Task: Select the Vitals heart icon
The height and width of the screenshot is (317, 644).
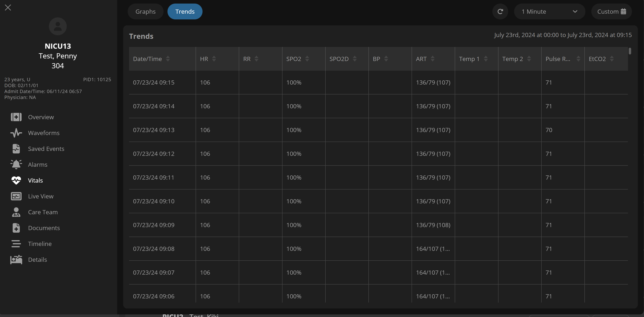Action: pyautogui.click(x=16, y=180)
